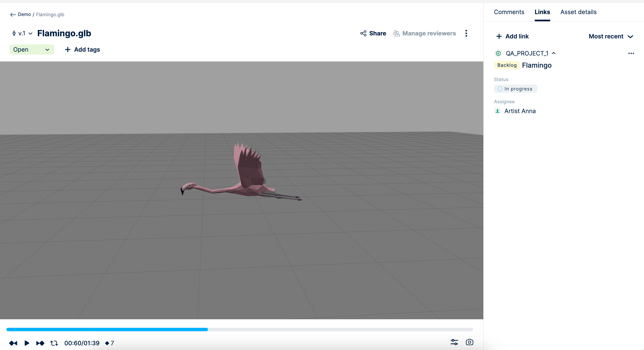Open the three-dot asset options menu
The width and height of the screenshot is (644, 350).
pos(466,33)
